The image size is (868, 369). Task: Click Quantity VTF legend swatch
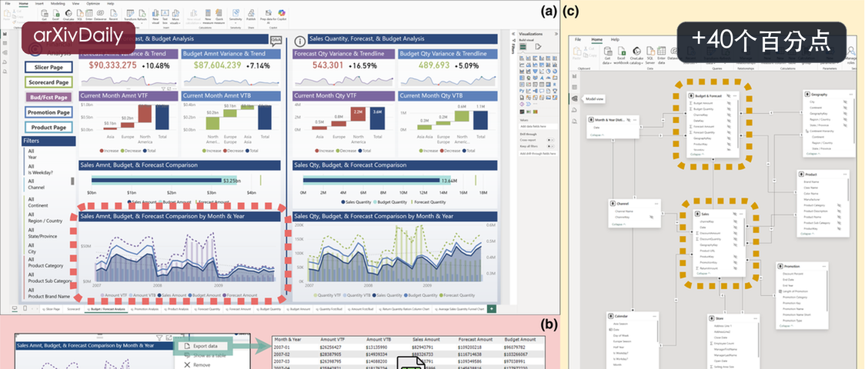(x=315, y=295)
